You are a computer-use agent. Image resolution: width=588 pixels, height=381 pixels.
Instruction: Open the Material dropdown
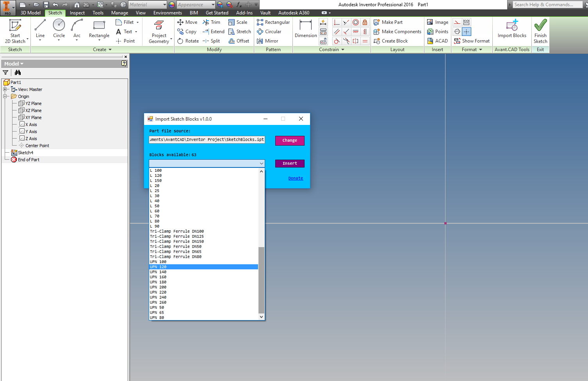[x=164, y=5]
